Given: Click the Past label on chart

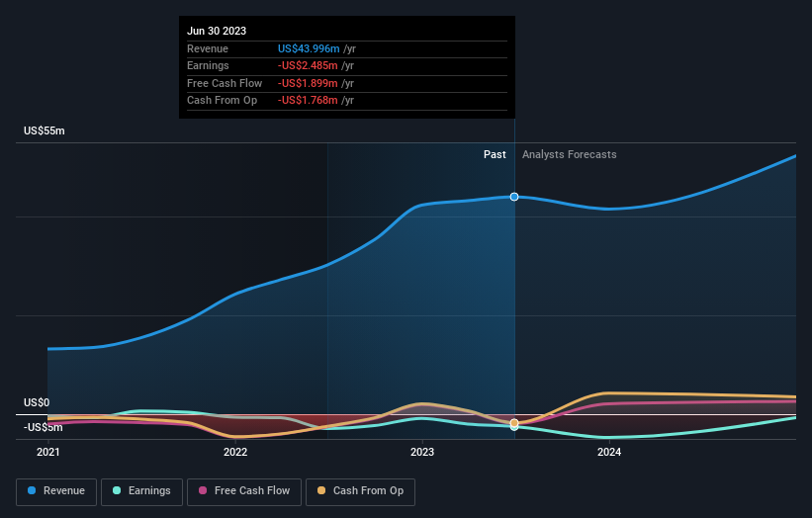Looking at the screenshot, I should pyautogui.click(x=495, y=155).
